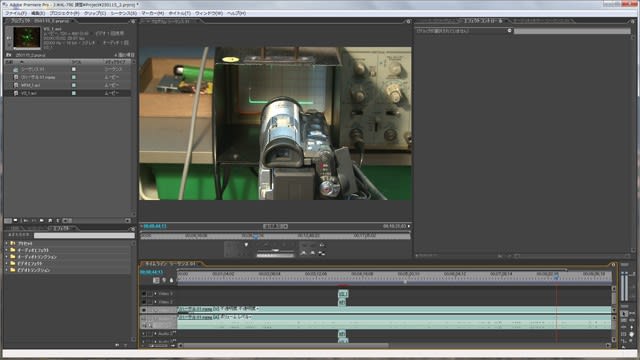Select the small clip on Video 3 track
The width and height of the screenshot is (640, 360).
point(343,294)
